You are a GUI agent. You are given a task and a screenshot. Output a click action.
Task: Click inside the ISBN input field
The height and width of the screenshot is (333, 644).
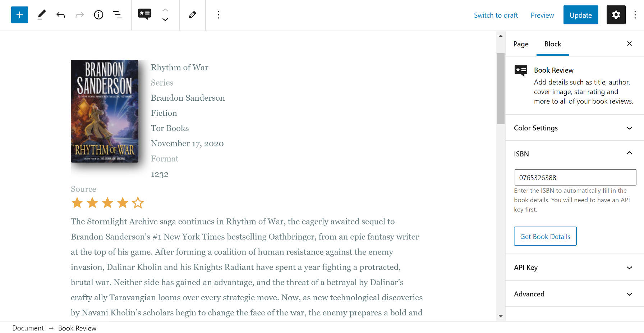(x=575, y=177)
